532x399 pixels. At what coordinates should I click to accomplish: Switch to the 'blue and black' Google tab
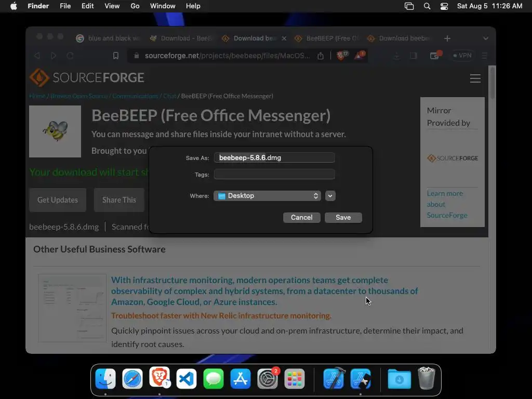(x=108, y=38)
